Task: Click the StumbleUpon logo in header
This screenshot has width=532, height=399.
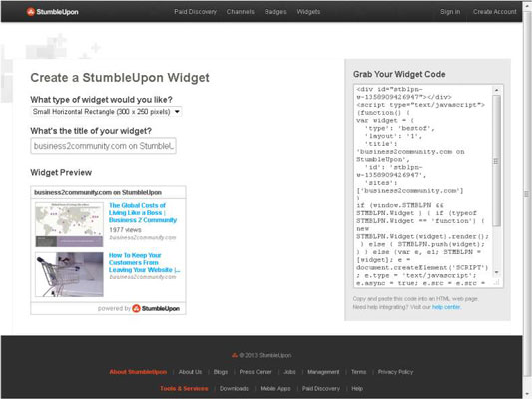Action: point(53,12)
